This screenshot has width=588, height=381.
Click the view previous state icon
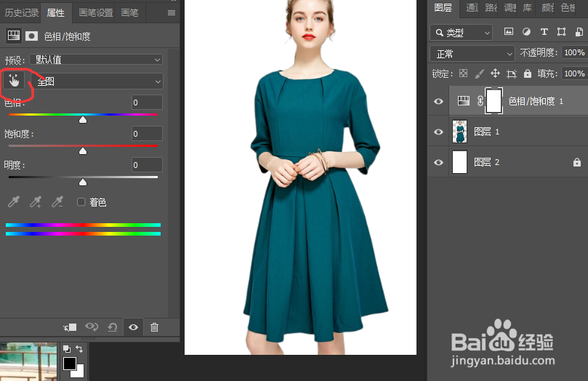(92, 327)
